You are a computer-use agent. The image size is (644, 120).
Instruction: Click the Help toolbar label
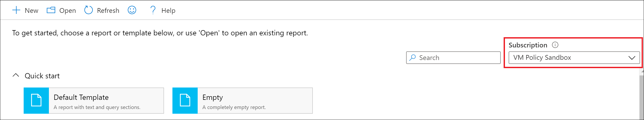[x=168, y=10]
